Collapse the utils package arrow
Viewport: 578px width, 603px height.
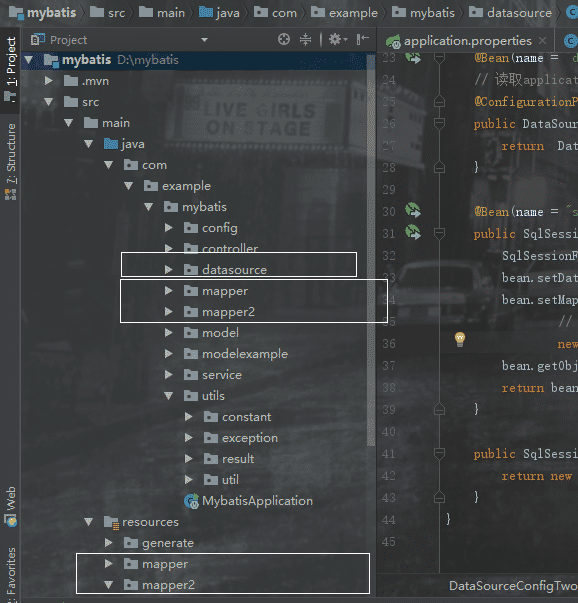168,396
